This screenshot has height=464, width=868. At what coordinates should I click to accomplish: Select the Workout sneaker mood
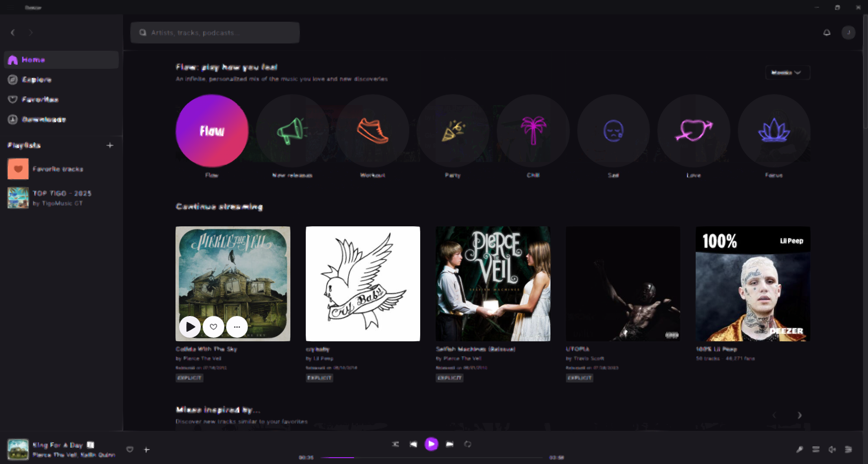click(x=373, y=131)
